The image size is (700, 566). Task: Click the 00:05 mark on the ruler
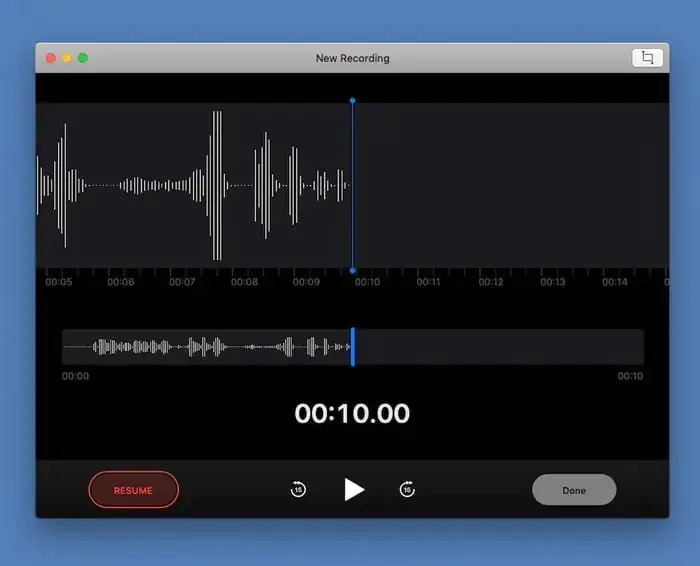58,282
